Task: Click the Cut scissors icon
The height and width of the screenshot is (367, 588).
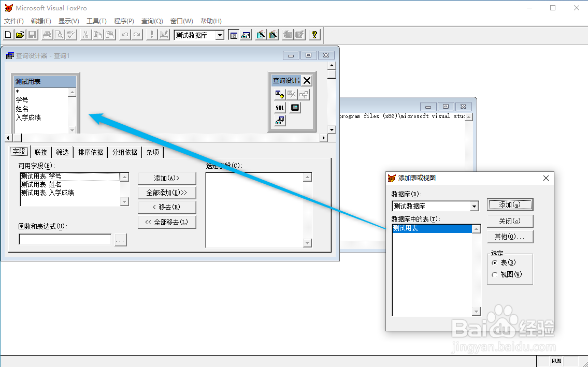Action: click(x=86, y=35)
